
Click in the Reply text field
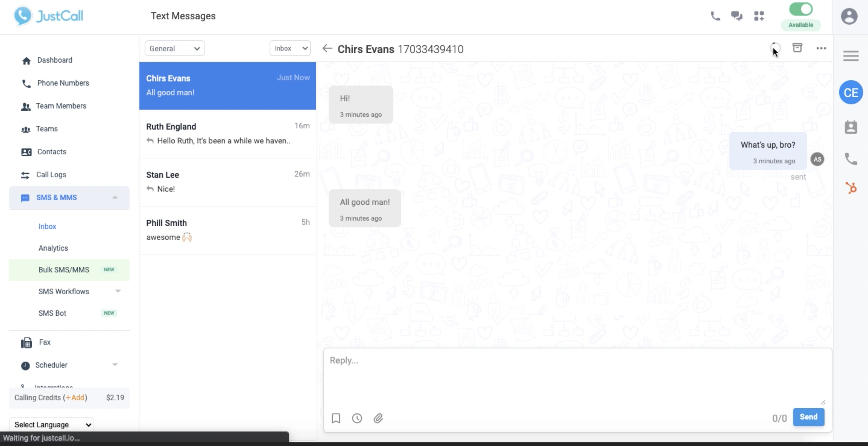[x=577, y=377]
